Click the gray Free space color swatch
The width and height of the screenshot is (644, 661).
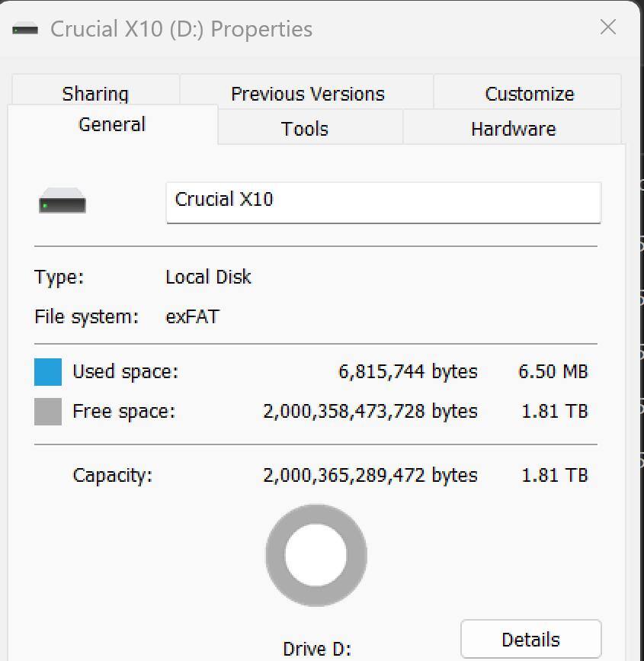coord(48,412)
